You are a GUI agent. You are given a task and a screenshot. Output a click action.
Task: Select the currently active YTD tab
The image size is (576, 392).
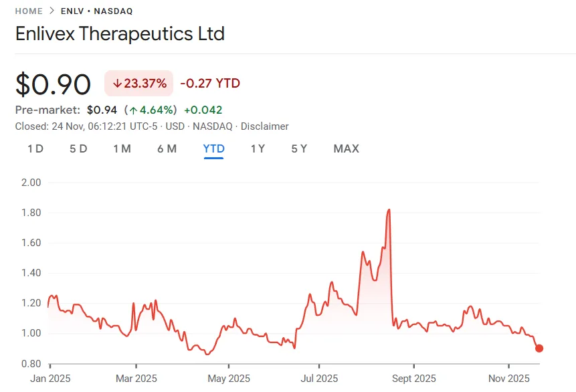(x=213, y=149)
